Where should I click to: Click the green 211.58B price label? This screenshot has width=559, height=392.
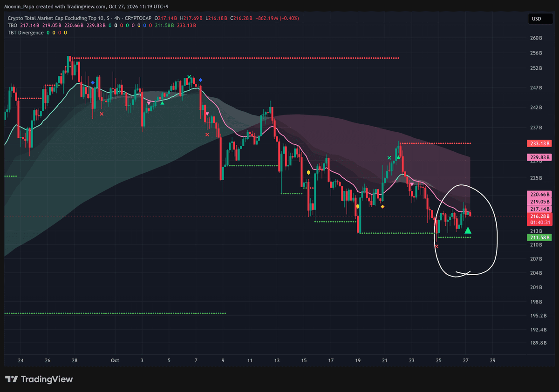(x=539, y=237)
